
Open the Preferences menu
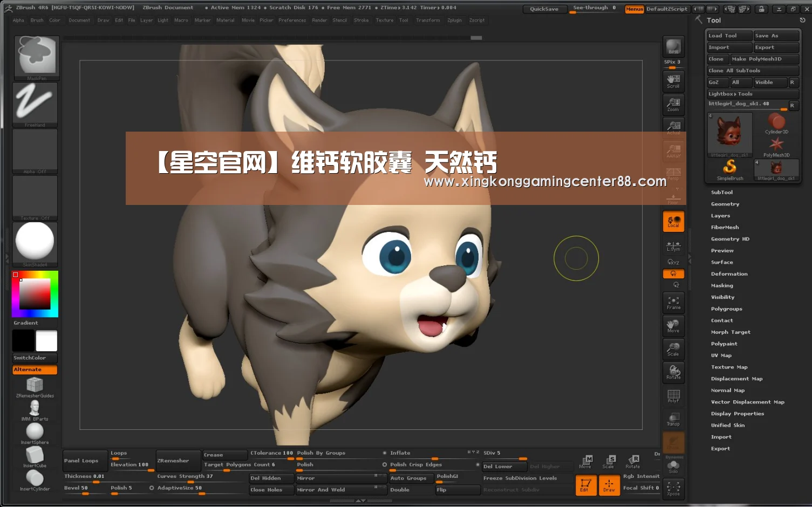pos(292,20)
